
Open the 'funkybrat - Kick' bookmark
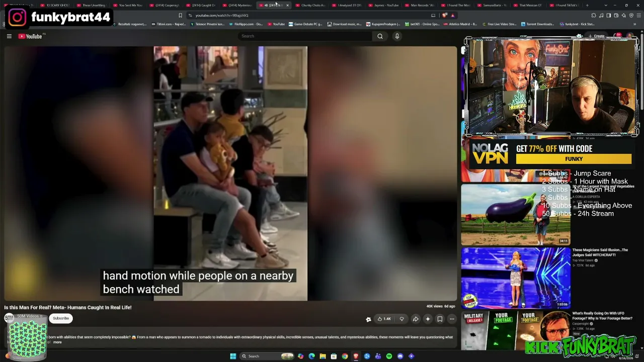[x=577, y=24]
